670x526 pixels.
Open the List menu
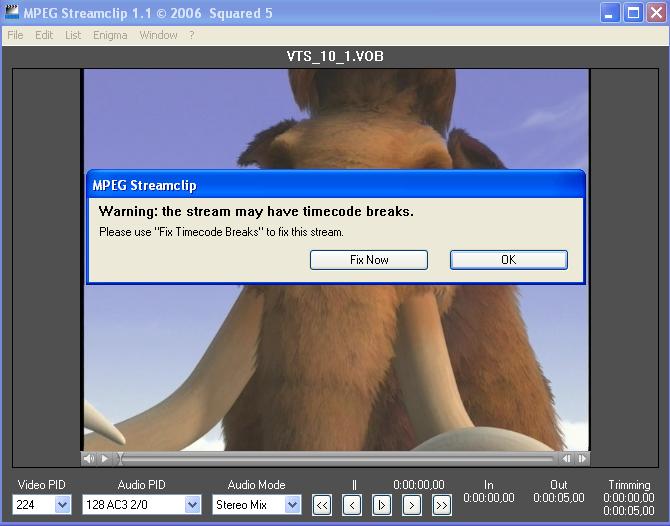pos(73,35)
